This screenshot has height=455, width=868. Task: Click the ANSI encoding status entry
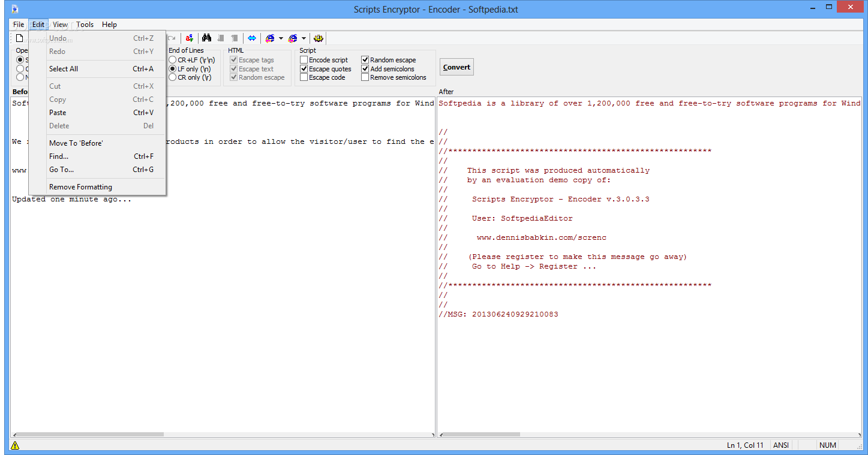pos(781,445)
